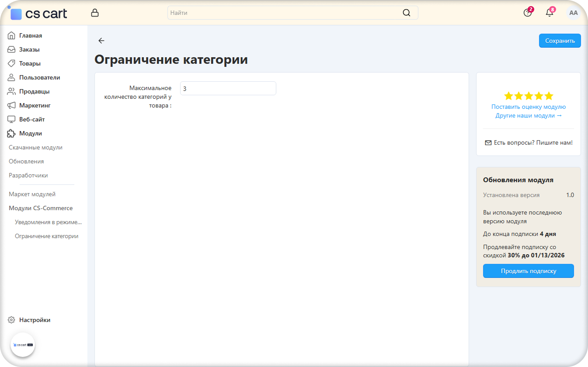This screenshot has height=367, width=588.
Task: Open Настройки at the sidebar bottom
Action: pyautogui.click(x=35, y=320)
